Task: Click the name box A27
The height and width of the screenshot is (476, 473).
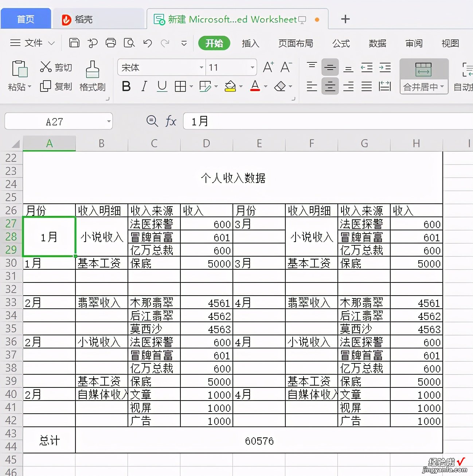Action: pyautogui.click(x=55, y=121)
